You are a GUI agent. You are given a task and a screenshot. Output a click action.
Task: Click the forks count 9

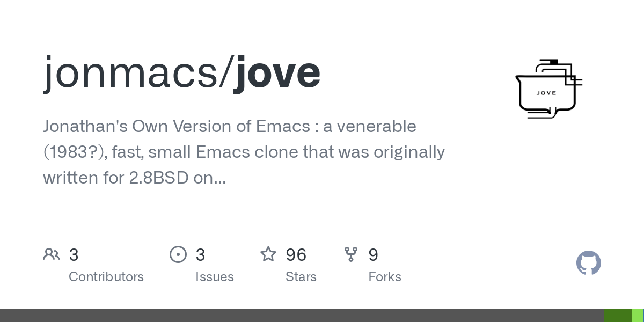tap(373, 255)
